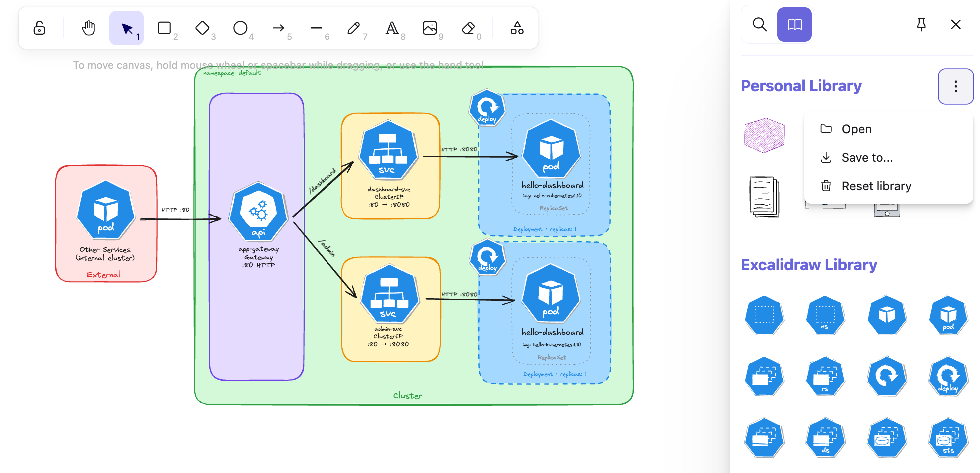The width and height of the screenshot is (980, 473).
Task: Select Save to... in the library menu
Action: 867,157
